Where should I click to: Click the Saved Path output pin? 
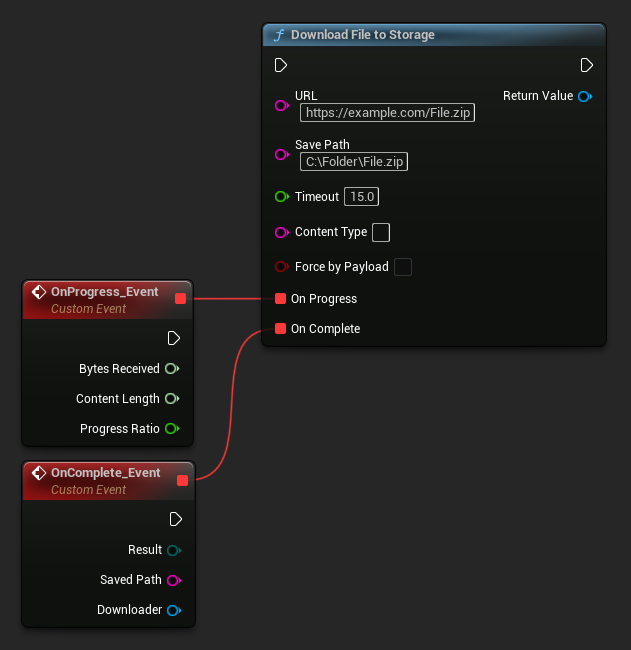pos(173,580)
